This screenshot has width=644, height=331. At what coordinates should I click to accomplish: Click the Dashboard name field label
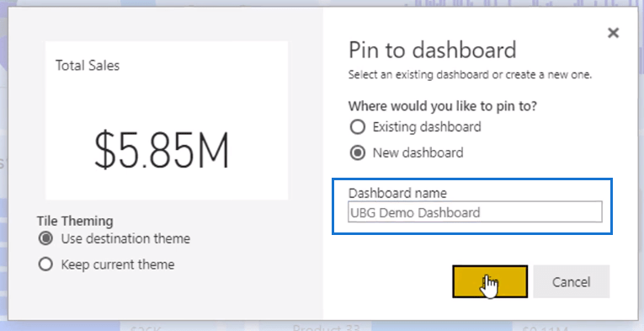(397, 193)
